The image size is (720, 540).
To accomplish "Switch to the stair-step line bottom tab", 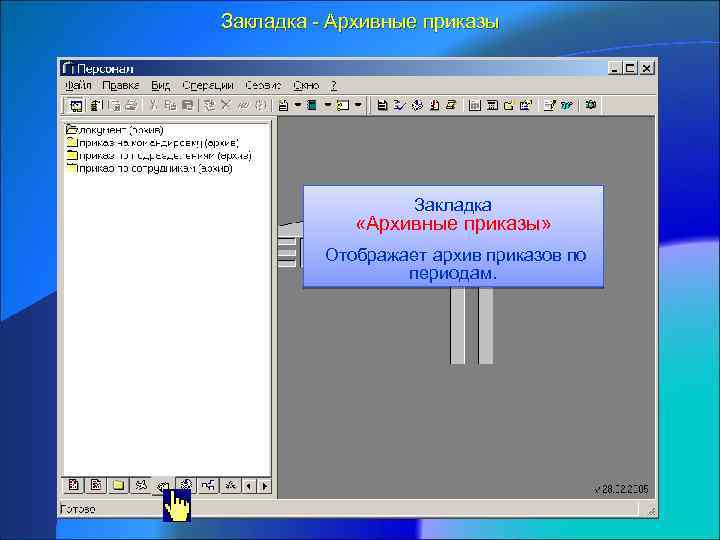I will click(x=208, y=485).
